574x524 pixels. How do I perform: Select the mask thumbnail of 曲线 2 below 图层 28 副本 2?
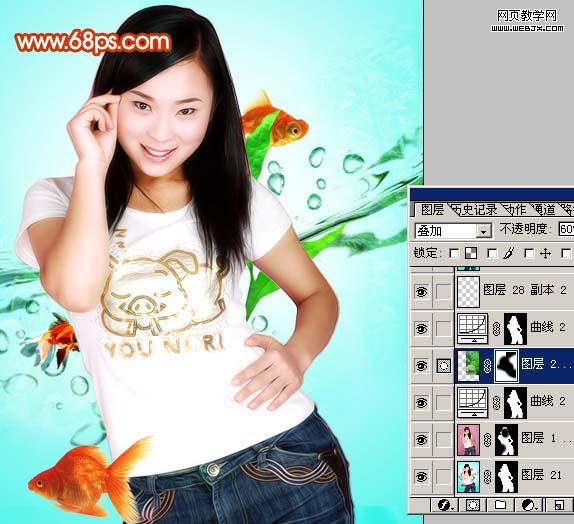515,328
